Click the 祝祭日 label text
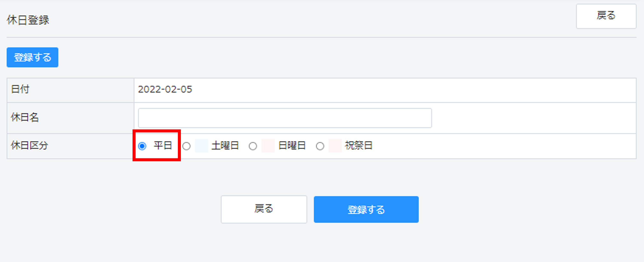 (359, 146)
